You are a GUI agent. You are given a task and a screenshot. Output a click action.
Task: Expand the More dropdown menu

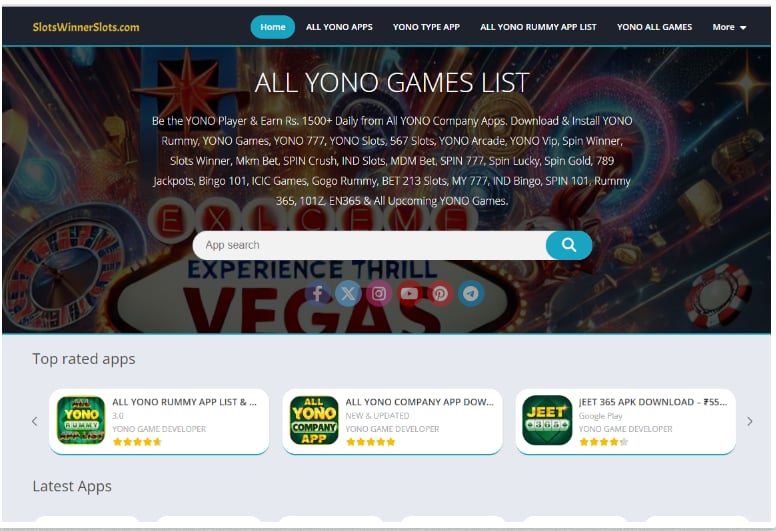(x=729, y=27)
